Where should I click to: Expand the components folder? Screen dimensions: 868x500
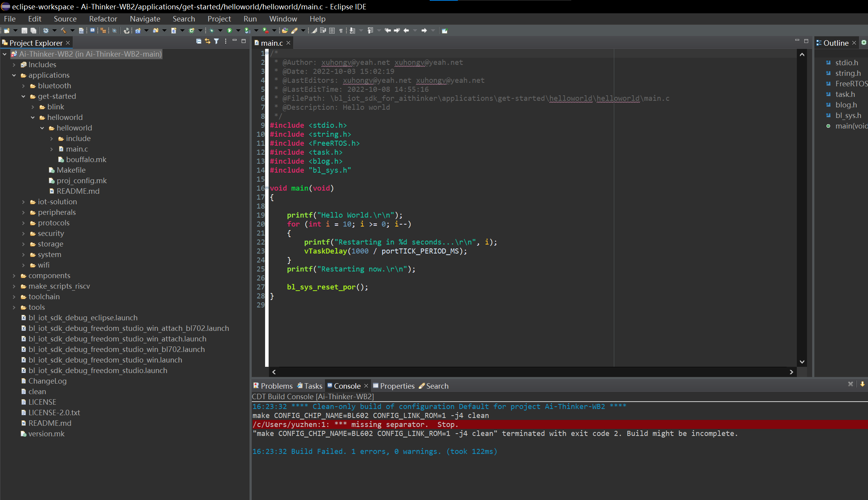14,275
